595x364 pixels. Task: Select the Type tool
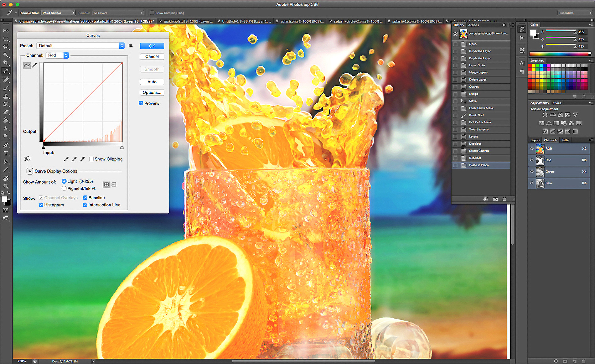(6, 153)
